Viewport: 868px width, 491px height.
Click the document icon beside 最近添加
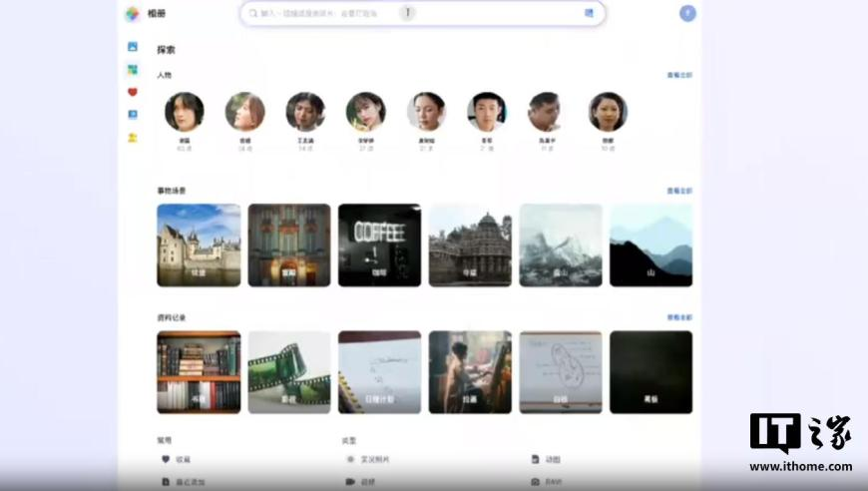pyautogui.click(x=166, y=482)
